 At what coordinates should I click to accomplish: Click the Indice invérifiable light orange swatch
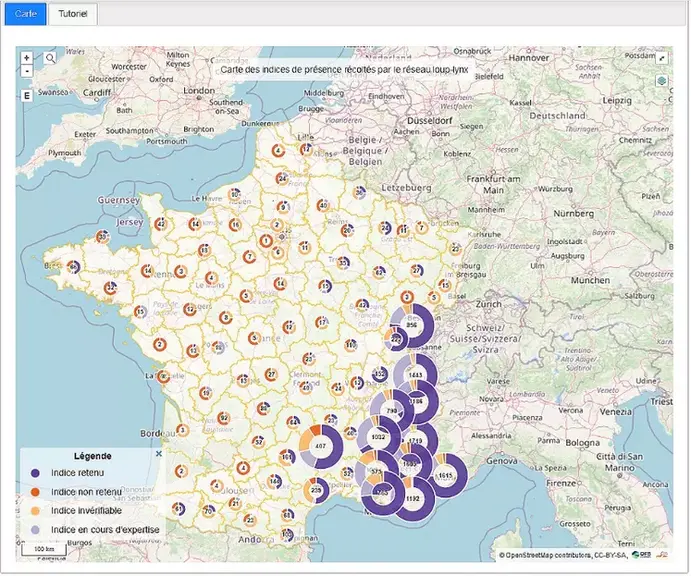pyautogui.click(x=35, y=511)
